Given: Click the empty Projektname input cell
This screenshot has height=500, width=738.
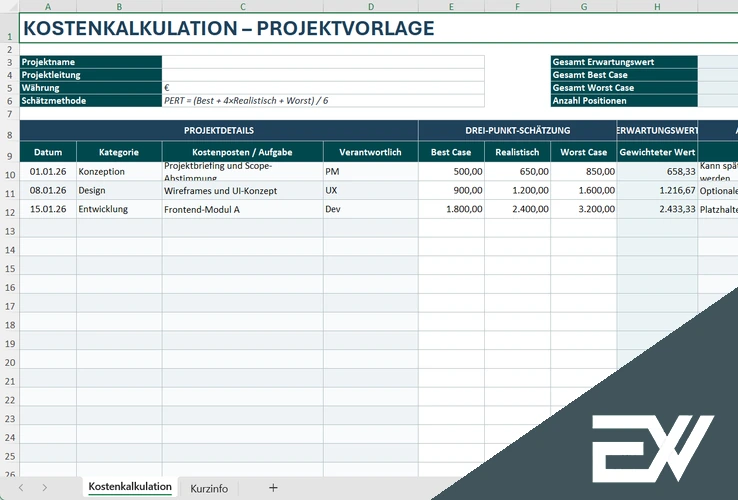Looking at the screenshot, I should click(322, 62).
